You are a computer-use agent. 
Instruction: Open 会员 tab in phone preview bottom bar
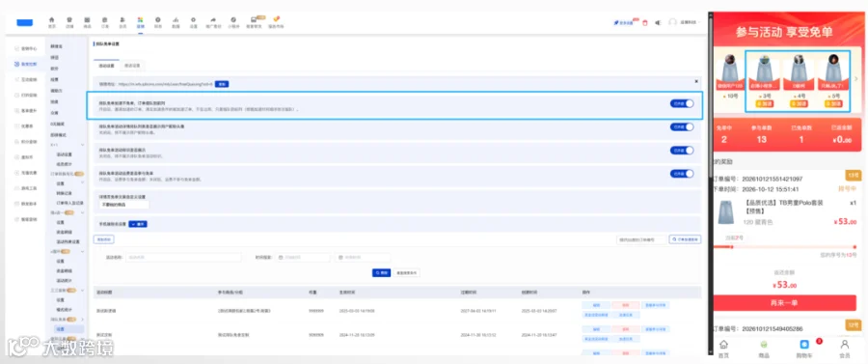tap(845, 349)
